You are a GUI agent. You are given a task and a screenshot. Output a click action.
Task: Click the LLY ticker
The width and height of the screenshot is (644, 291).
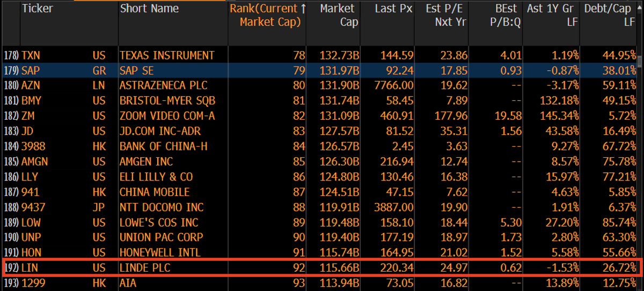pyautogui.click(x=30, y=177)
